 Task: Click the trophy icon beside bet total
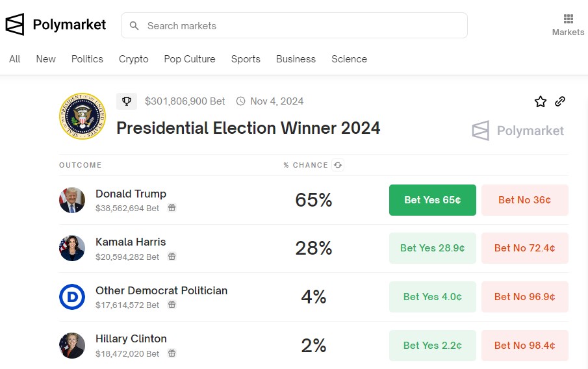coord(127,101)
